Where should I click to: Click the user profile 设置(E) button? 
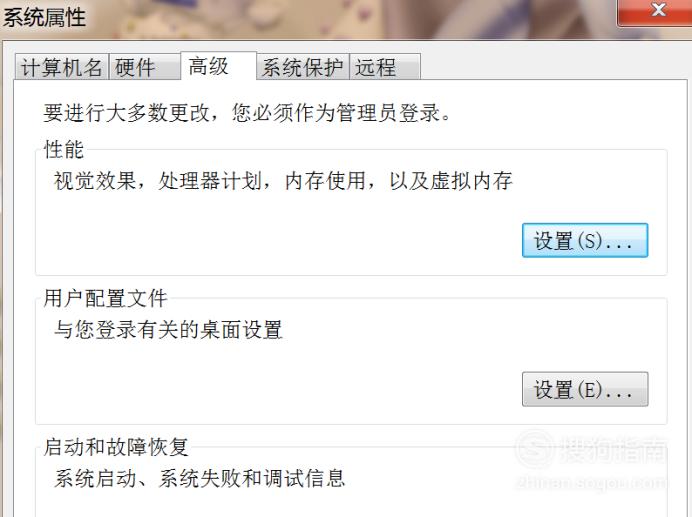(585, 389)
